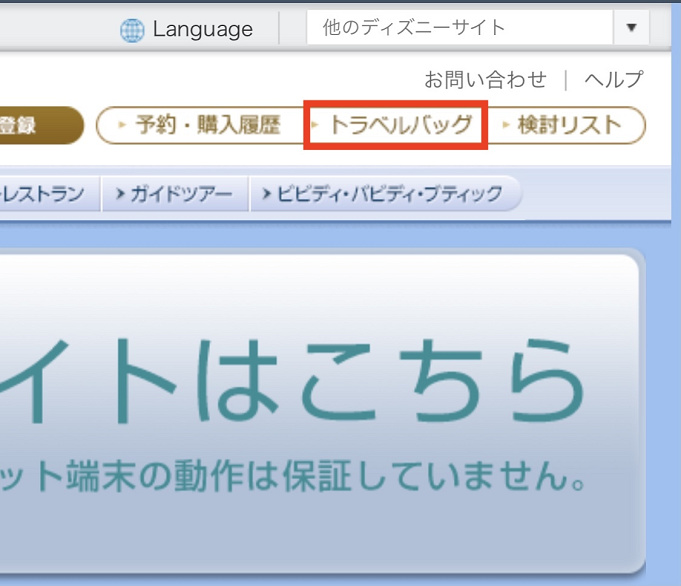Switch to the レストラン tab
The height and width of the screenshot is (586, 681).
(x=50, y=194)
